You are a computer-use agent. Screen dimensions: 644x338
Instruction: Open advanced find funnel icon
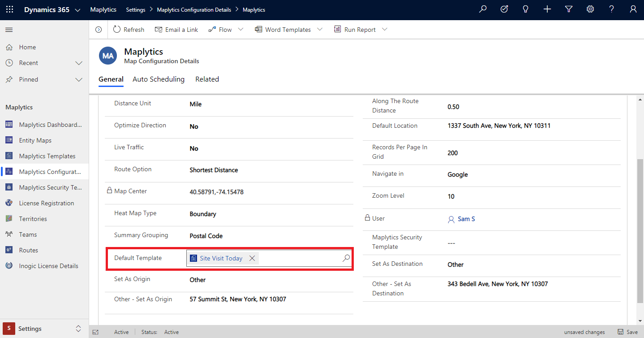[x=569, y=9]
